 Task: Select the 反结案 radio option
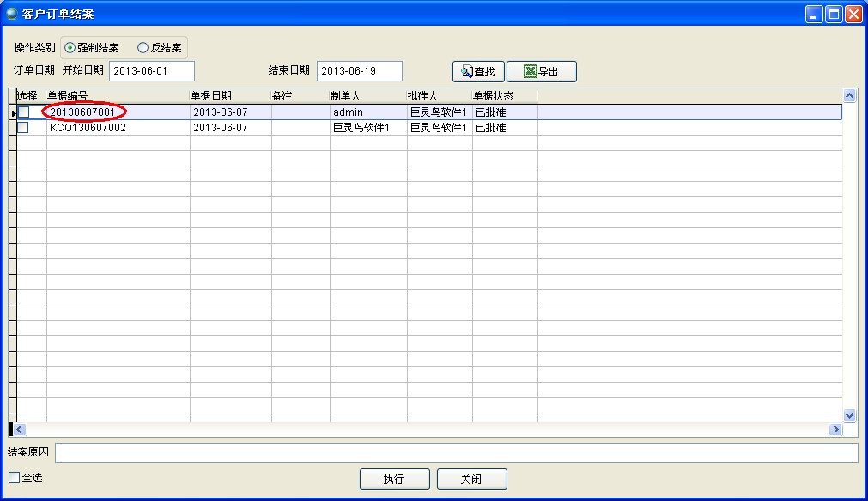pyautogui.click(x=143, y=48)
